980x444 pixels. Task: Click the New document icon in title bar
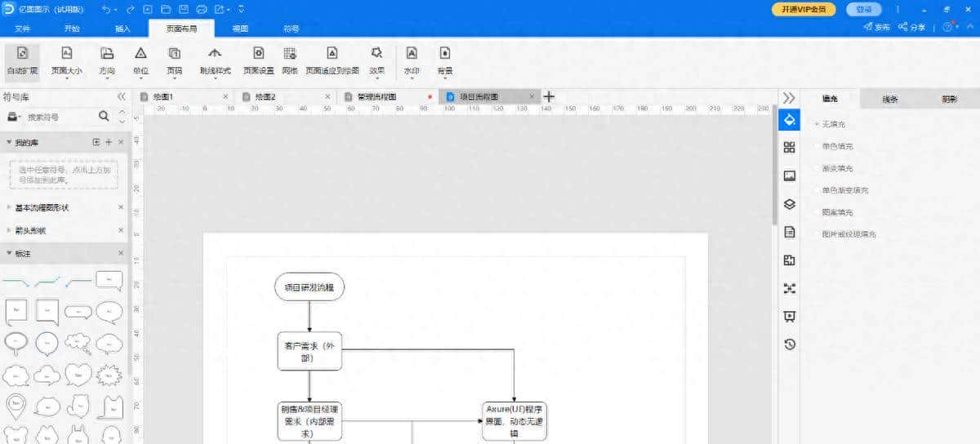click(148, 9)
